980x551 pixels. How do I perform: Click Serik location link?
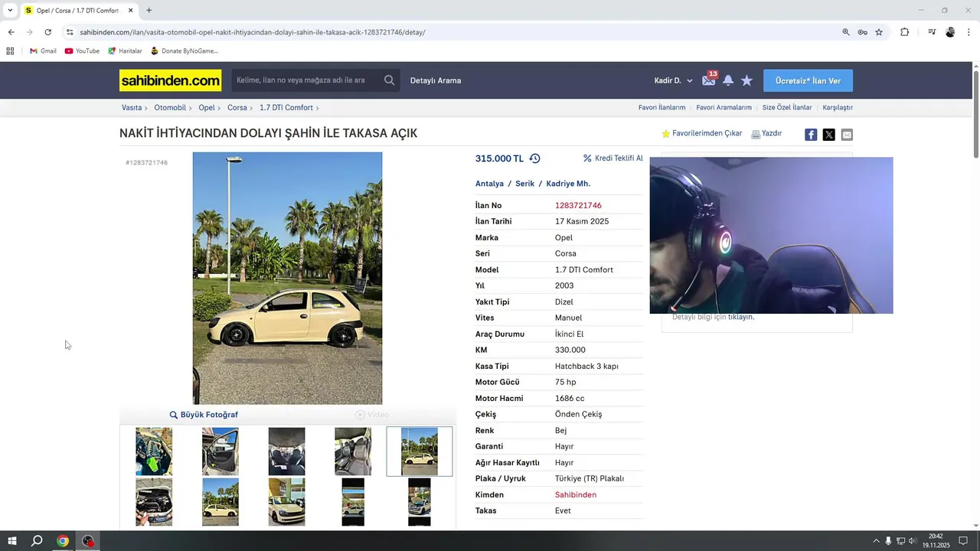point(524,184)
